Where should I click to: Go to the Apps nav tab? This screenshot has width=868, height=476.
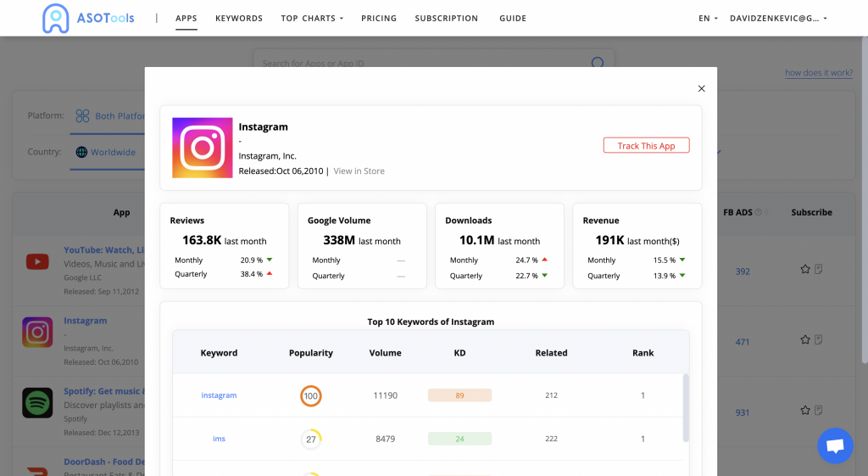[186, 19]
